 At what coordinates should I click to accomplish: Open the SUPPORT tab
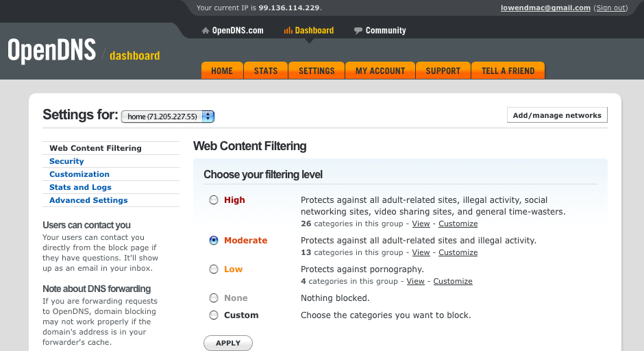click(443, 71)
